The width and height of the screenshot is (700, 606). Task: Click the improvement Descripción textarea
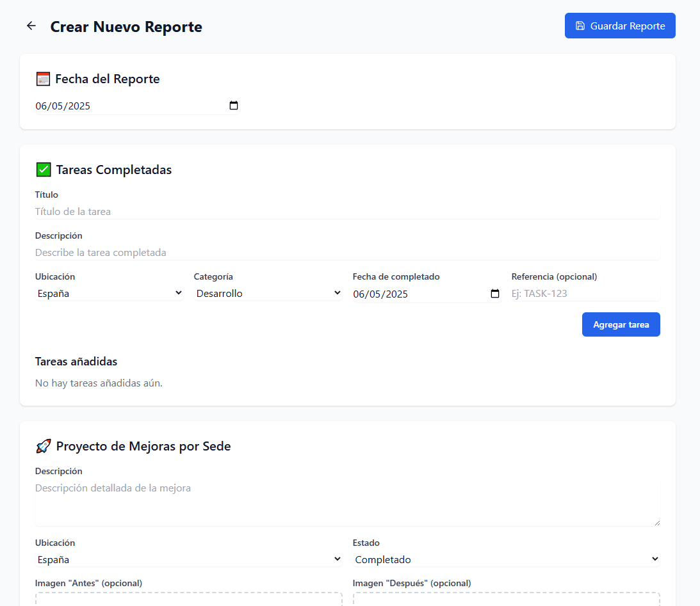(347, 503)
